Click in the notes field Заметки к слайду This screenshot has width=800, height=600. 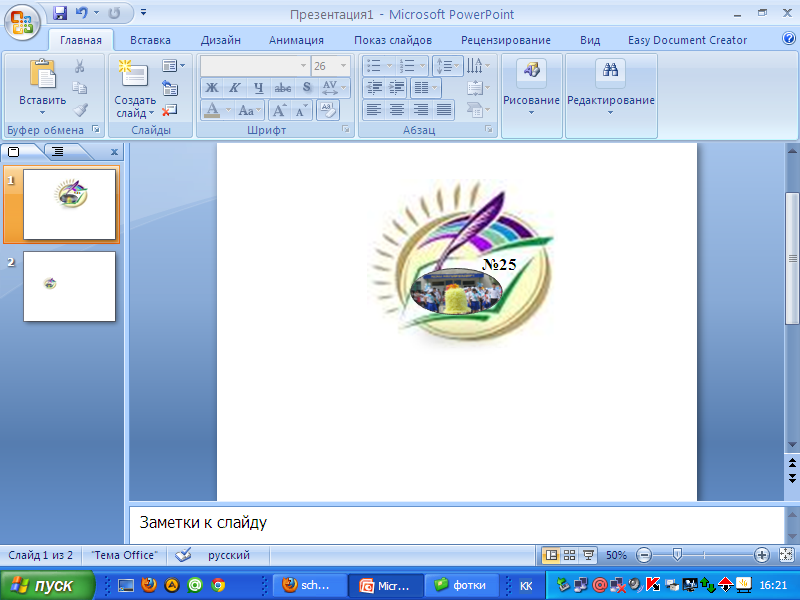tap(456, 524)
